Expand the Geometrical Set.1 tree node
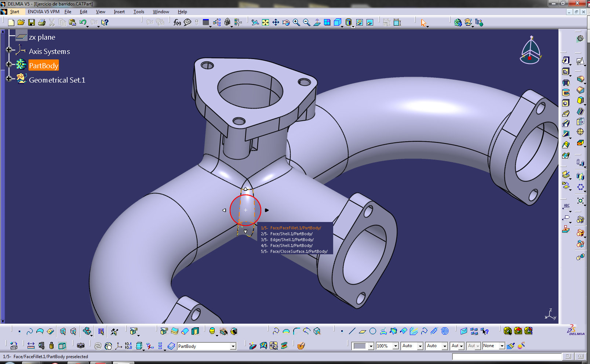 pyautogui.click(x=8, y=78)
